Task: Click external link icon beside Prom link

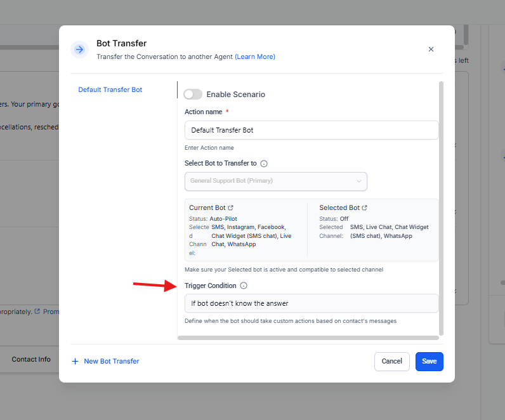Action: tap(37, 312)
